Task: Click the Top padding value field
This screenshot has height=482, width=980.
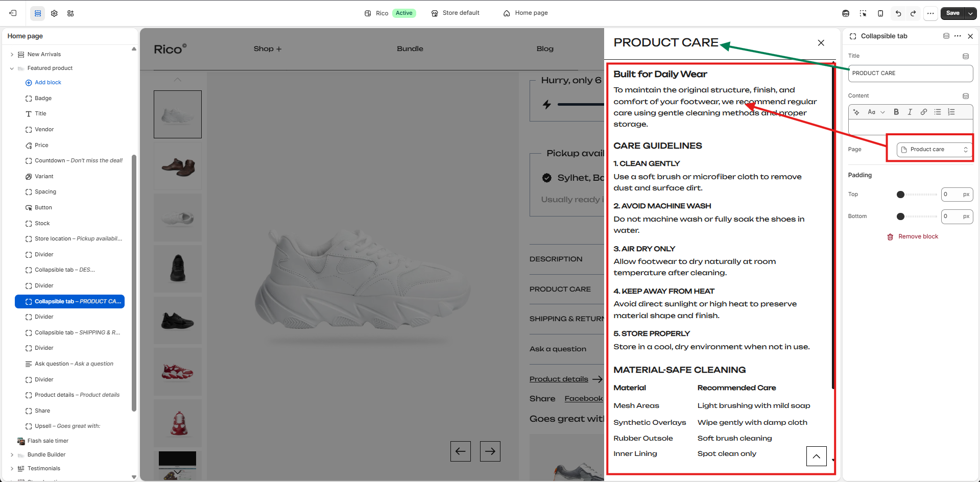Action: (957, 195)
